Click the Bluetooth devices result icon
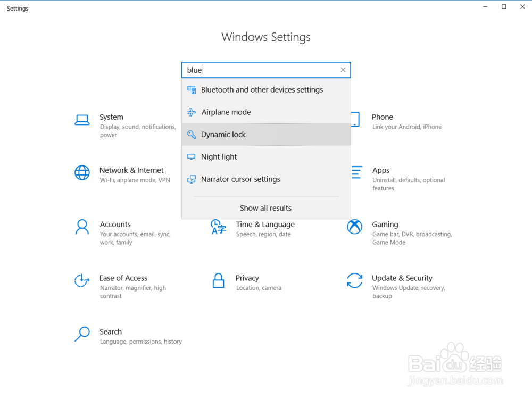 192,89
